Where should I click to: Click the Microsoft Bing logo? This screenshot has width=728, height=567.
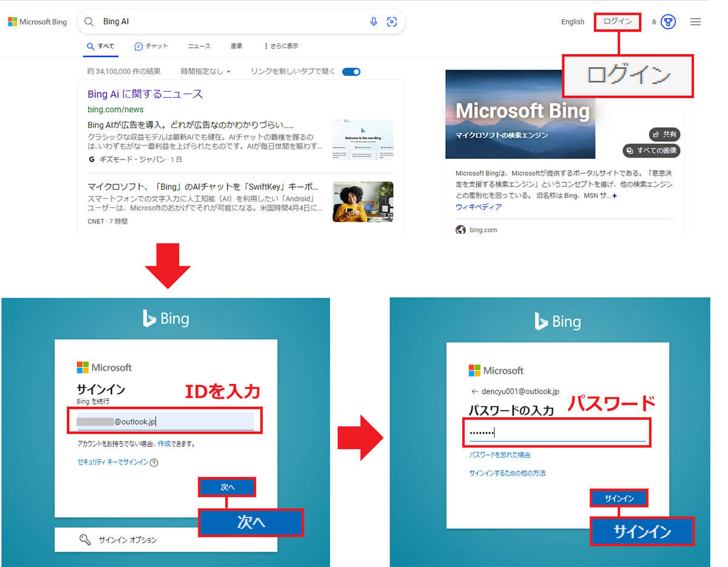click(37, 22)
